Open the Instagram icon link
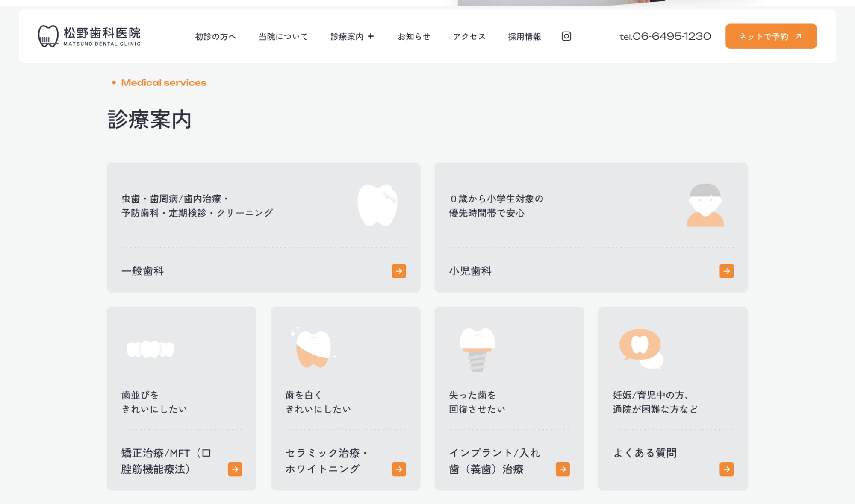855x504 pixels. pyautogui.click(x=566, y=36)
